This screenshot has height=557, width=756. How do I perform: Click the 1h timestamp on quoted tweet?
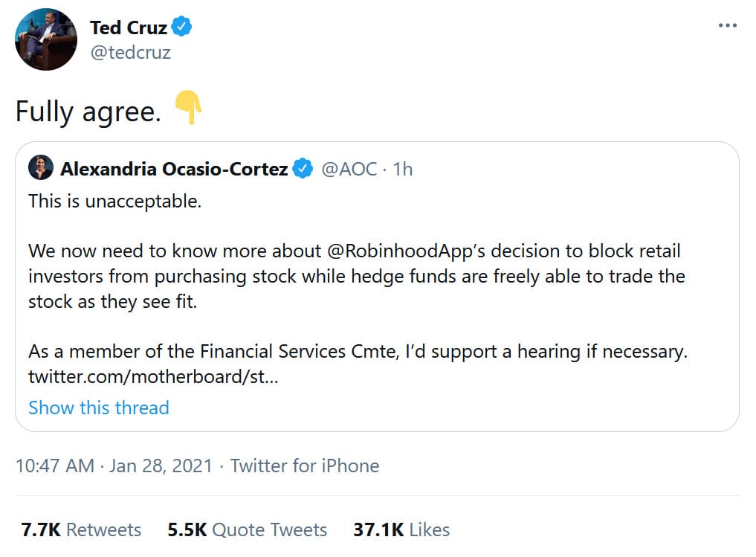click(402, 169)
